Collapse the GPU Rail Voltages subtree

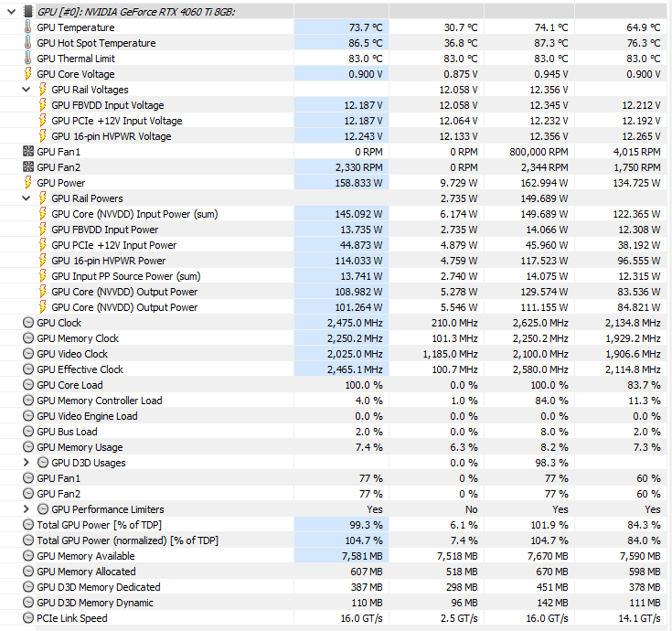(27, 90)
